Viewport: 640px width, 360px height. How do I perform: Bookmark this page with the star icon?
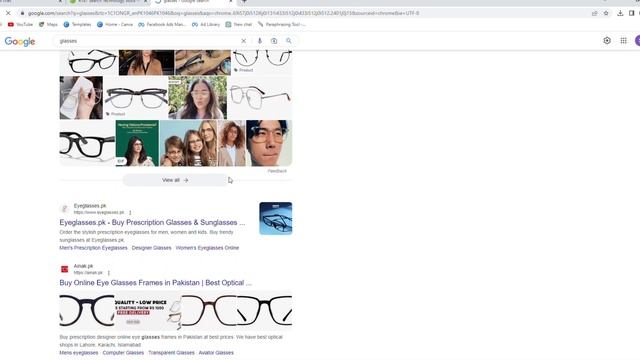[606, 13]
